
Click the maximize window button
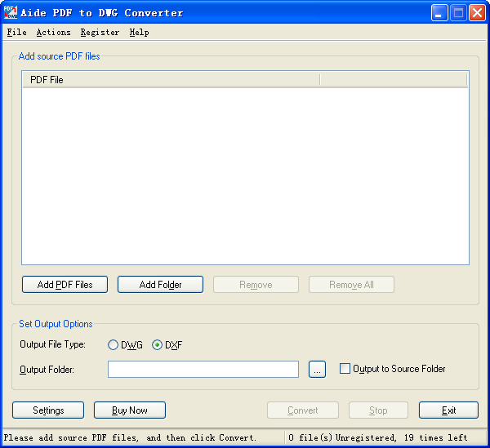tap(458, 13)
